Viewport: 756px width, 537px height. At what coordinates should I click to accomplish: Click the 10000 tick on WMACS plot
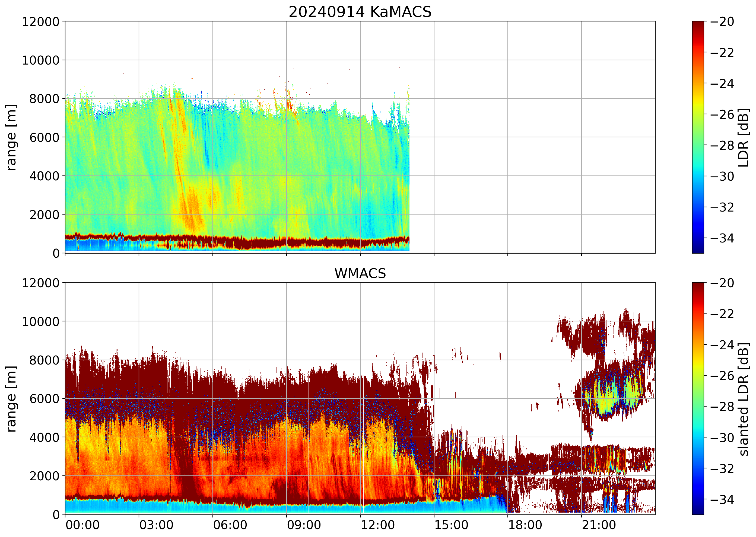(41, 321)
